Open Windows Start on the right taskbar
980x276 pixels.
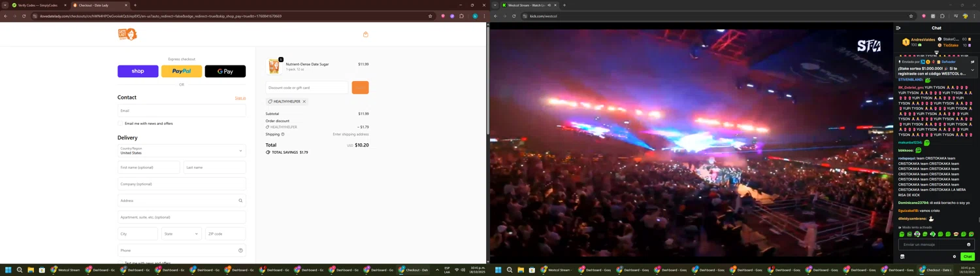[x=498, y=269]
